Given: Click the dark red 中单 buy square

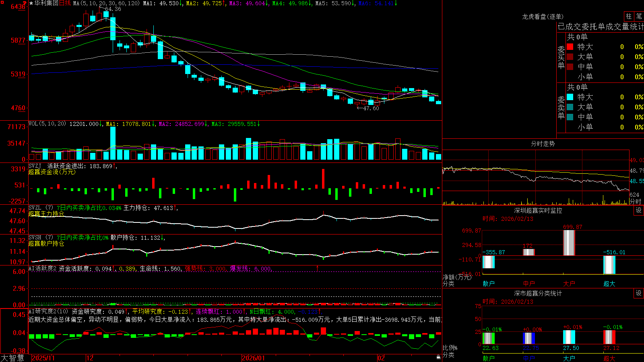Looking at the screenshot, I should [570, 67].
